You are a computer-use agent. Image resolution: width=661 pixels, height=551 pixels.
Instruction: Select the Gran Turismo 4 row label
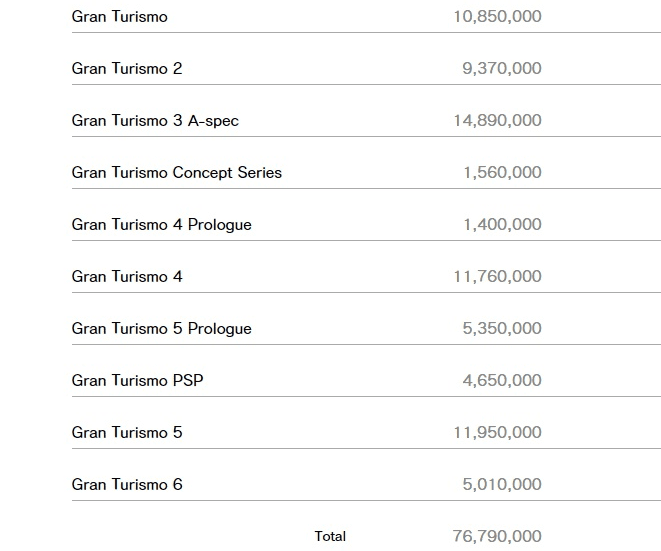click(127, 277)
